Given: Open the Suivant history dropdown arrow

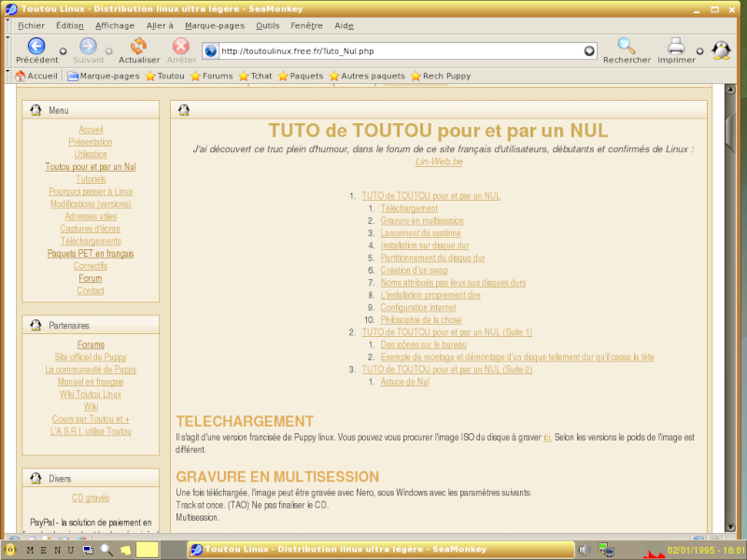Looking at the screenshot, I should [x=108, y=51].
